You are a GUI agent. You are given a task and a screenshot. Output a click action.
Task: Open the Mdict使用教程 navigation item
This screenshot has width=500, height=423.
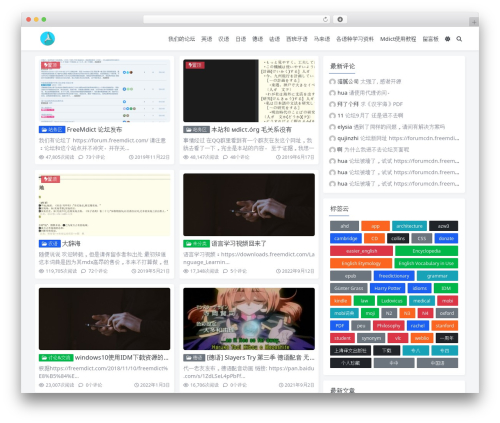coord(398,39)
